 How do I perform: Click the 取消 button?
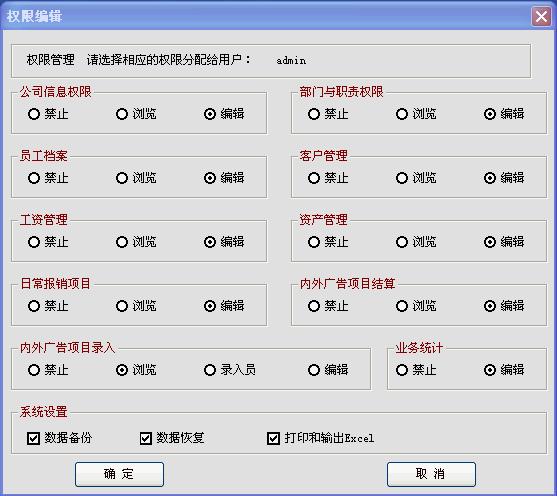[431, 474]
